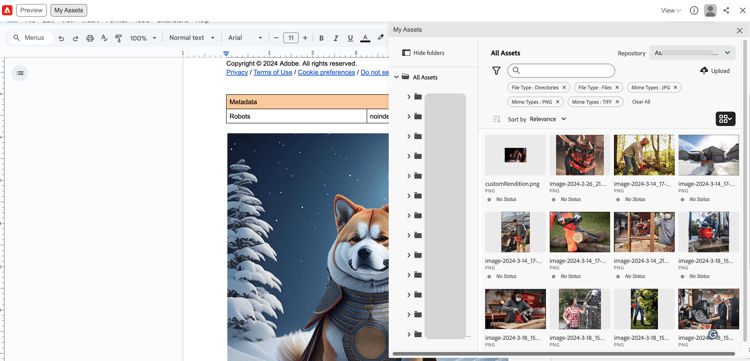
Task: Remove the Mime Types : TIFF filter
Action: coord(617,102)
